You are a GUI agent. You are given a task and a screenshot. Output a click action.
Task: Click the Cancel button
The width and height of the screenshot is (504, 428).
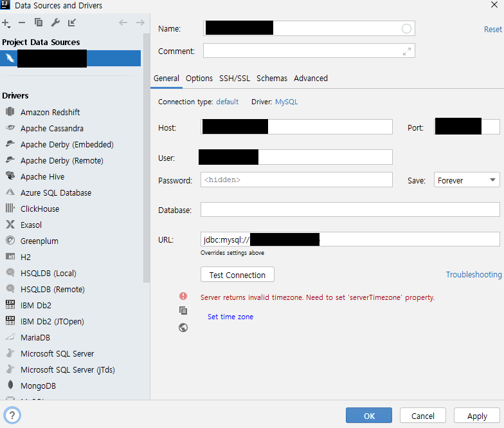coord(423,416)
